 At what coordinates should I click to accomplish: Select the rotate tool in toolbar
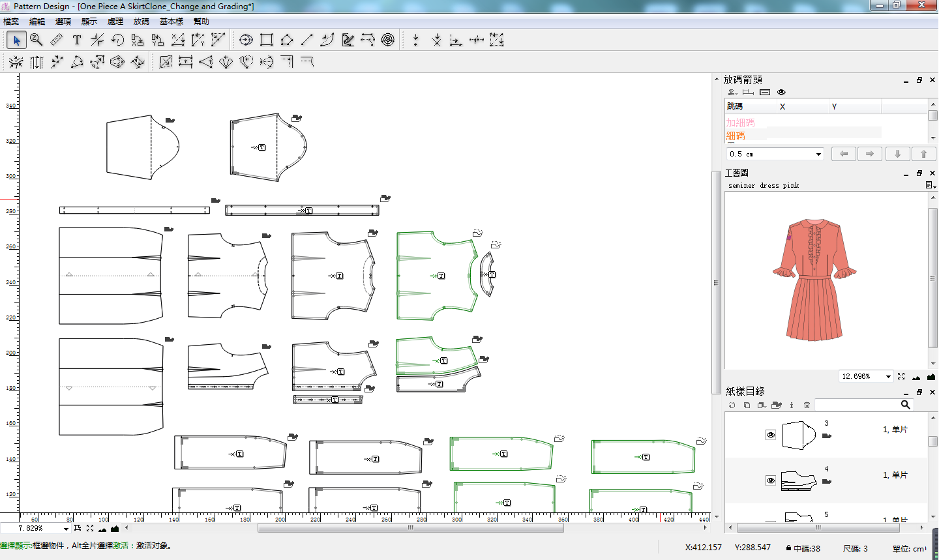point(117,40)
